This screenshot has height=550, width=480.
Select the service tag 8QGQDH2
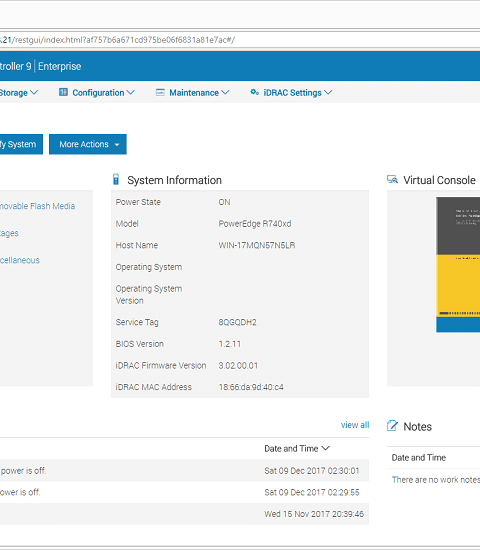point(238,322)
